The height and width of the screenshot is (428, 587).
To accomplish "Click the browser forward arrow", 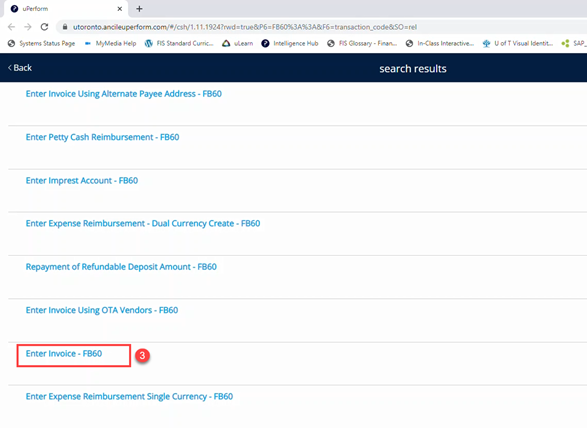I will 28,27.
